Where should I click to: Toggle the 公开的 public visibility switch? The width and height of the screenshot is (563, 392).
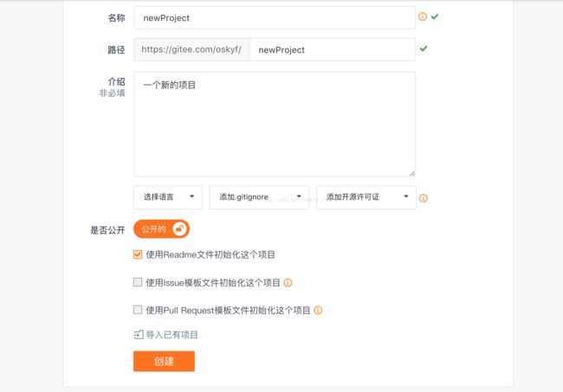[161, 228]
